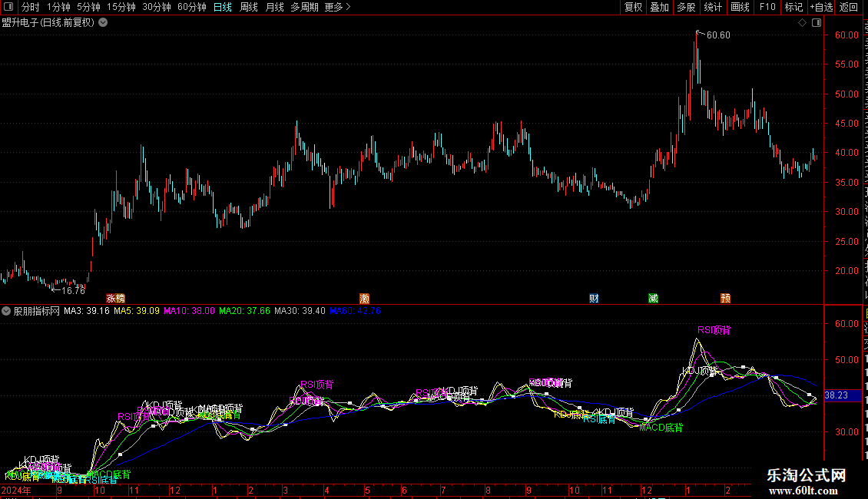Select the 60分钟 period tab
Image resolution: width=868 pixels, height=499 pixels.
[191, 7]
